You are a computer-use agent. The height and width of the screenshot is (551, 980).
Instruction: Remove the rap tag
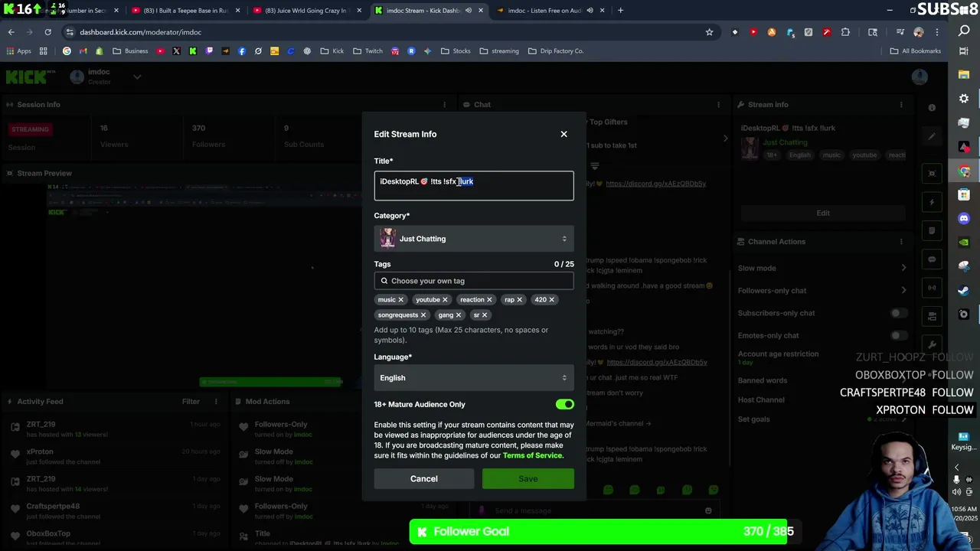click(x=519, y=300)
